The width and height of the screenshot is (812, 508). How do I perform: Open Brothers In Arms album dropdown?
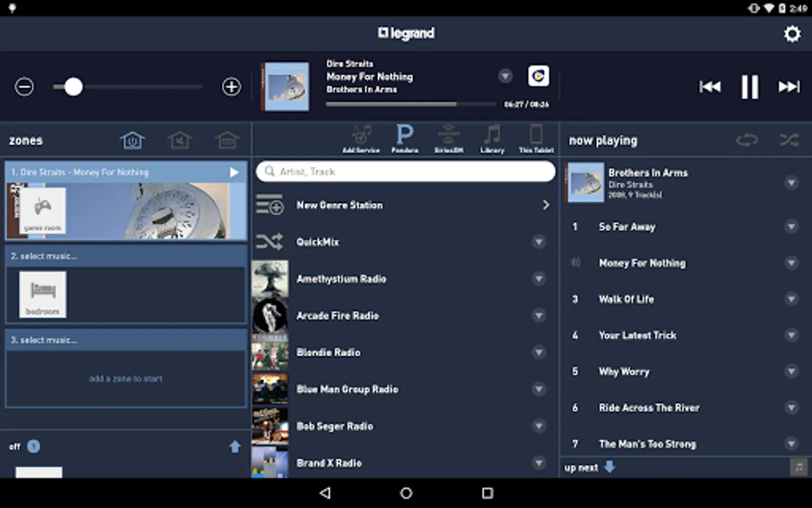tap(792, 183)
